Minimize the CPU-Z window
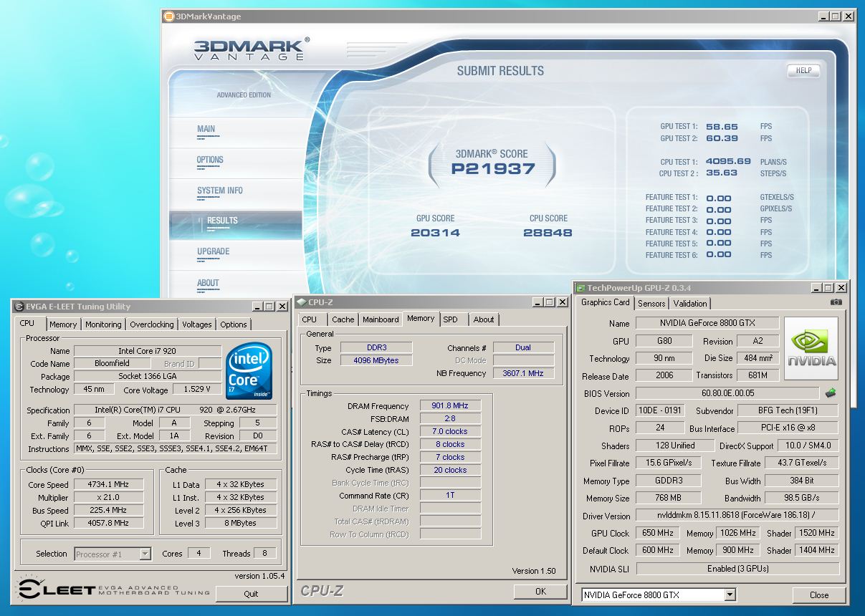 [x=537, y=302]
